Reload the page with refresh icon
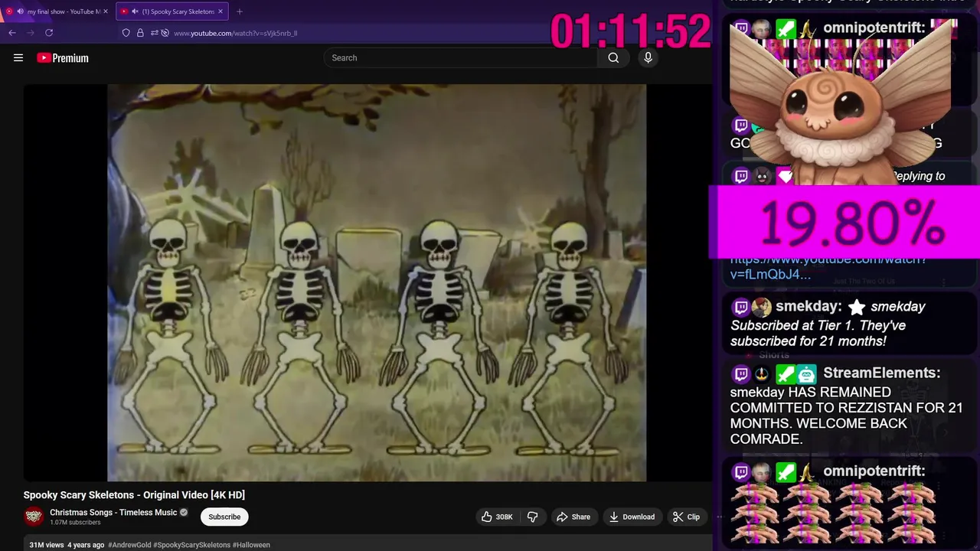This screenshot has height=551, width=980. (49, 33)
